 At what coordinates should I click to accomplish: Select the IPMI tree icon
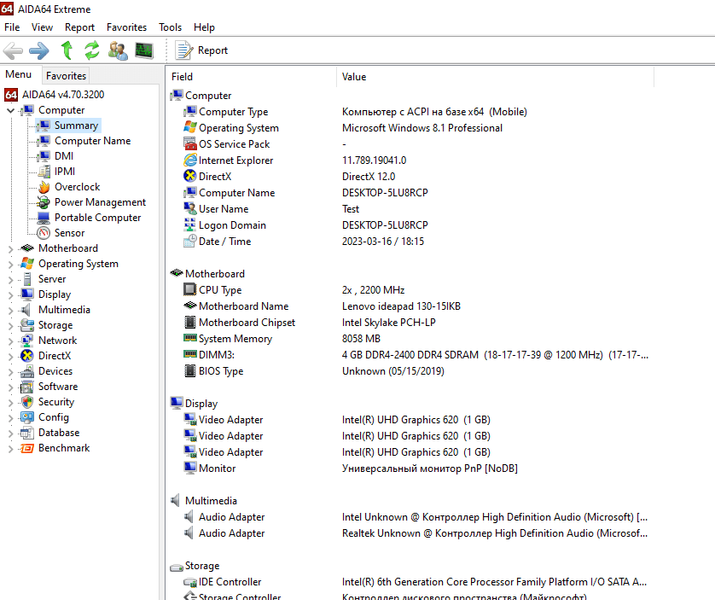click(44, 171)
